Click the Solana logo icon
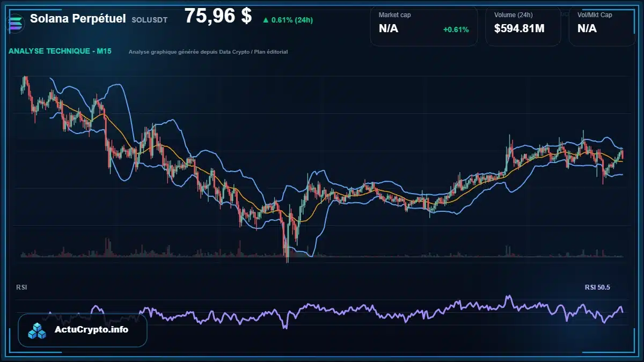This screenshot has width=644, height=362. click(14, 23)
